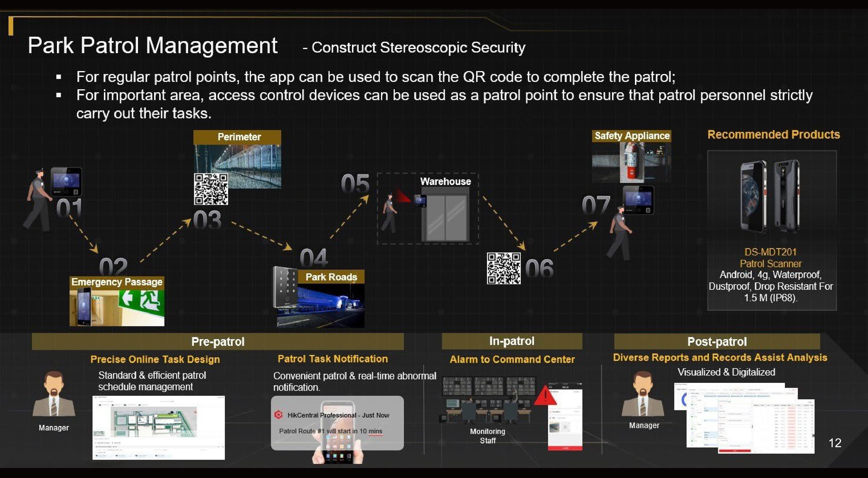Click the Pre-patrol Manager avatar
This screenshot has width=868, height=478.
pyautogui.click(x=54, y=394)
